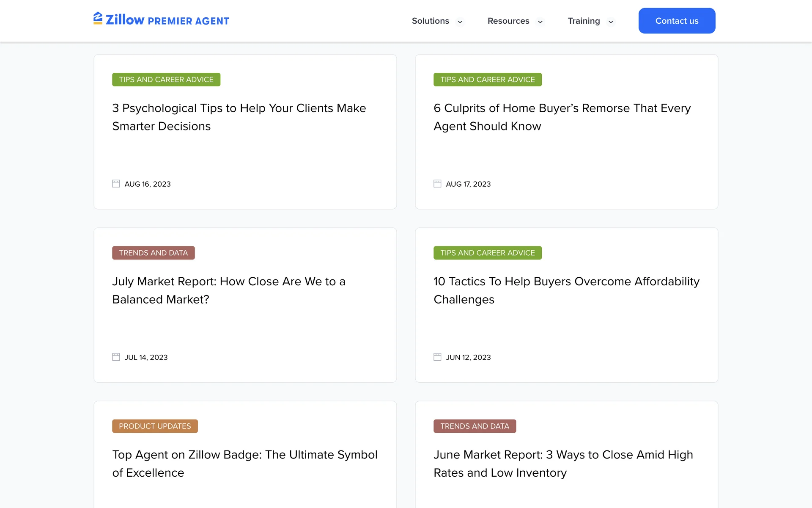Click Tips and Career Advice tag on 10 Tactics card

(487, 253)
